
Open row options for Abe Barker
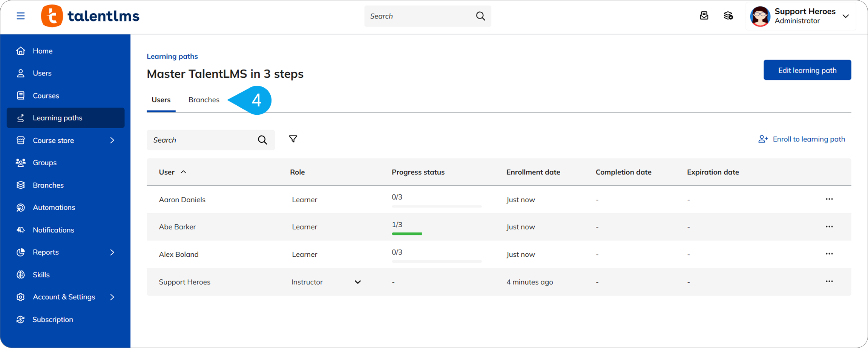[x=829, y=227]
